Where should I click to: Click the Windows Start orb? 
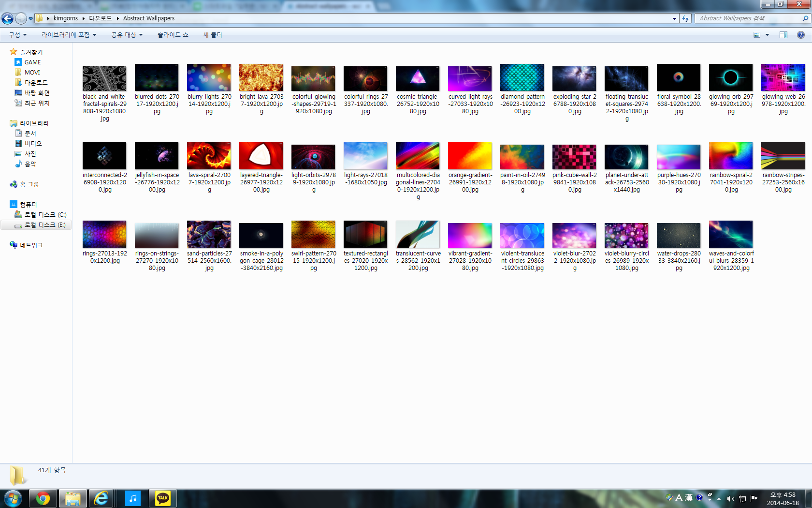[13, 498]
